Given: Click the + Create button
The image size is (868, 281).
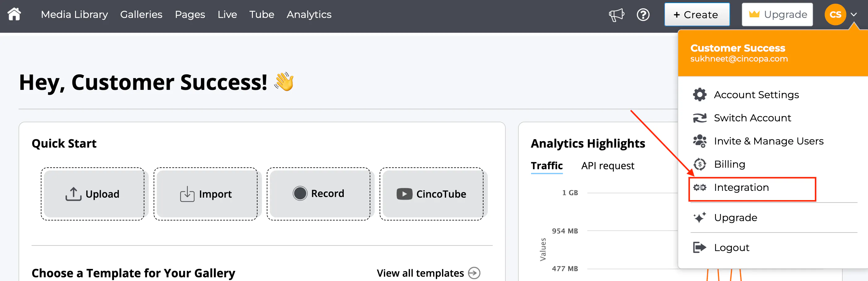Looking at the screenshot, I should pyautogui.click(x=696, y=15).
